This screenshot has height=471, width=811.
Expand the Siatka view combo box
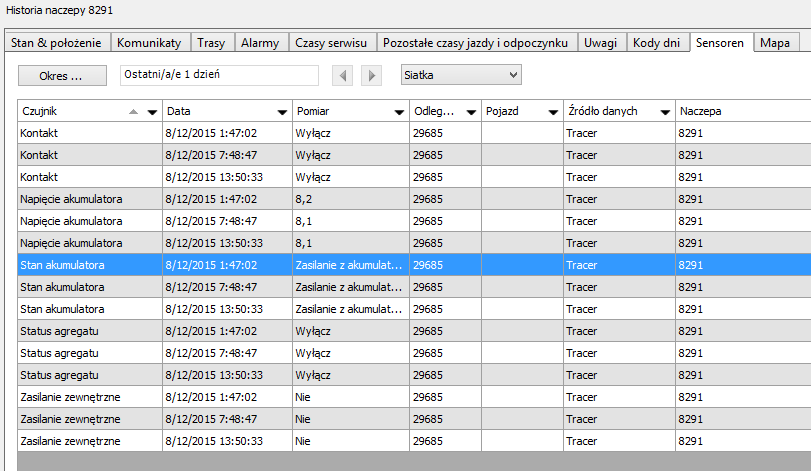point(513,75)
